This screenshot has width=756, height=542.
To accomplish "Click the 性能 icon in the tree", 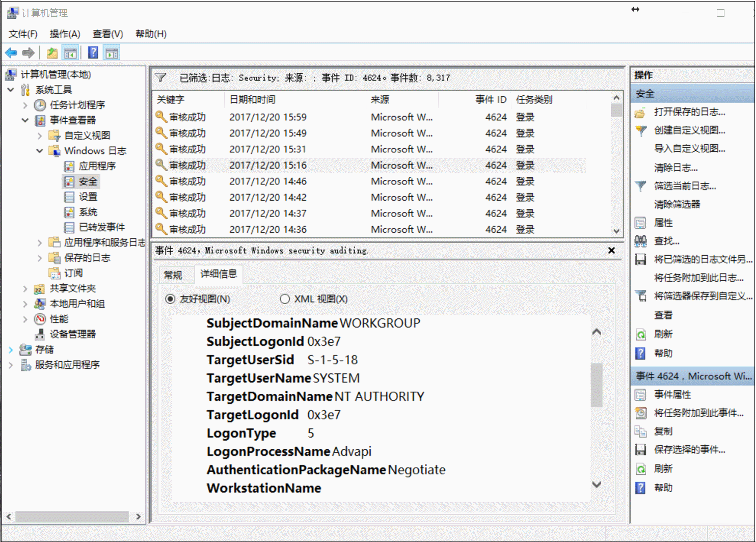I will coord(40,319).
